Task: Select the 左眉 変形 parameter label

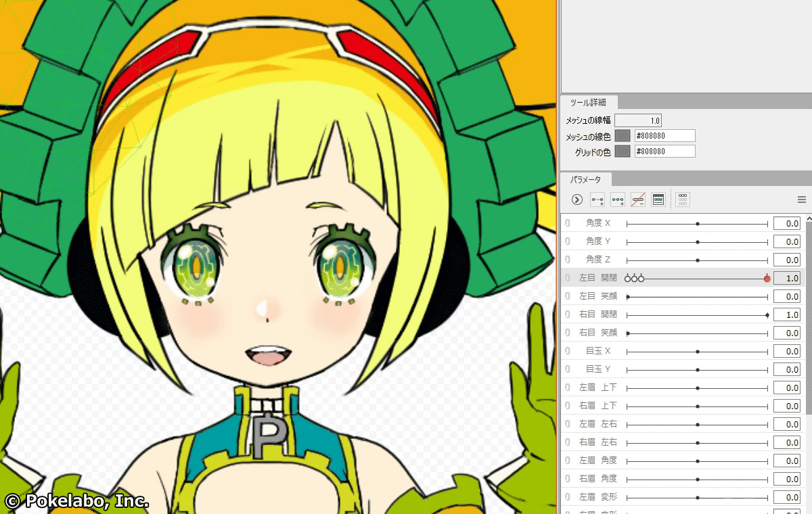Action: point(598,497)
